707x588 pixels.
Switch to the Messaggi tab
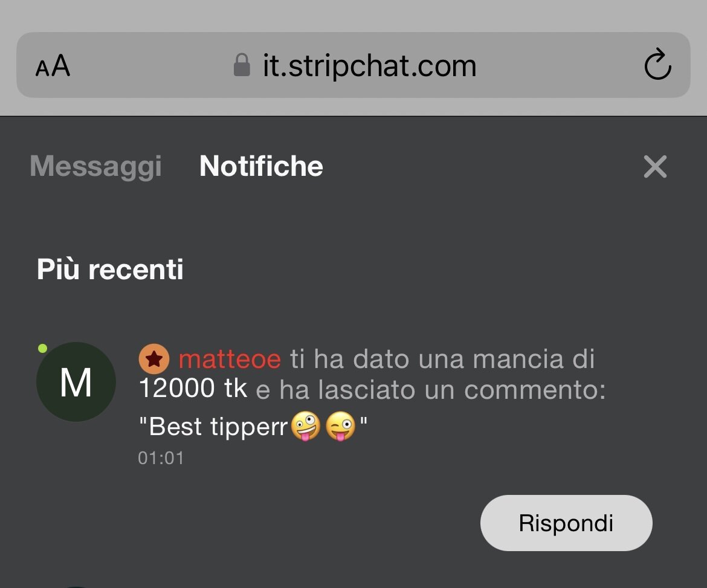[x=95, y=166]
